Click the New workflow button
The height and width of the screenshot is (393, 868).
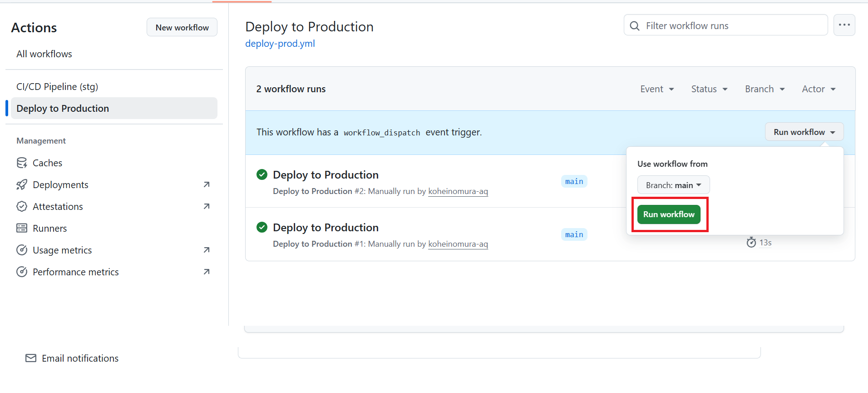[x=182, y=27]
